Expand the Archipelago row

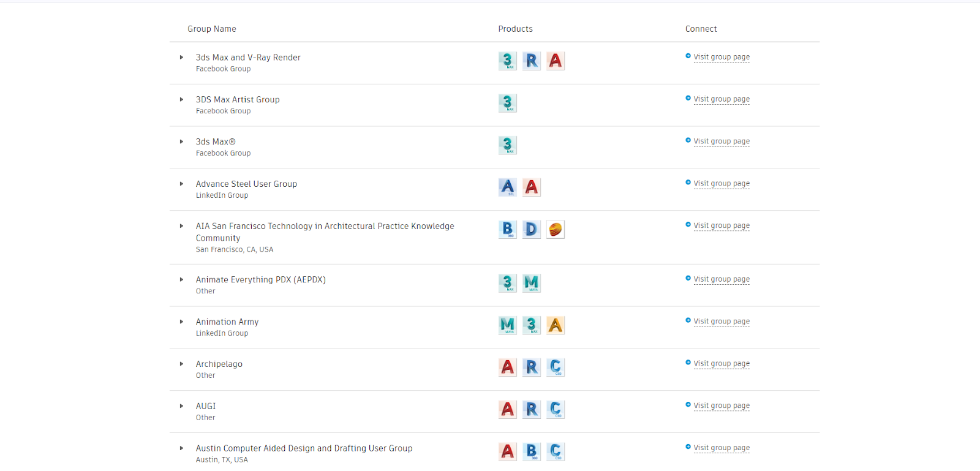(x=181, y=364)
